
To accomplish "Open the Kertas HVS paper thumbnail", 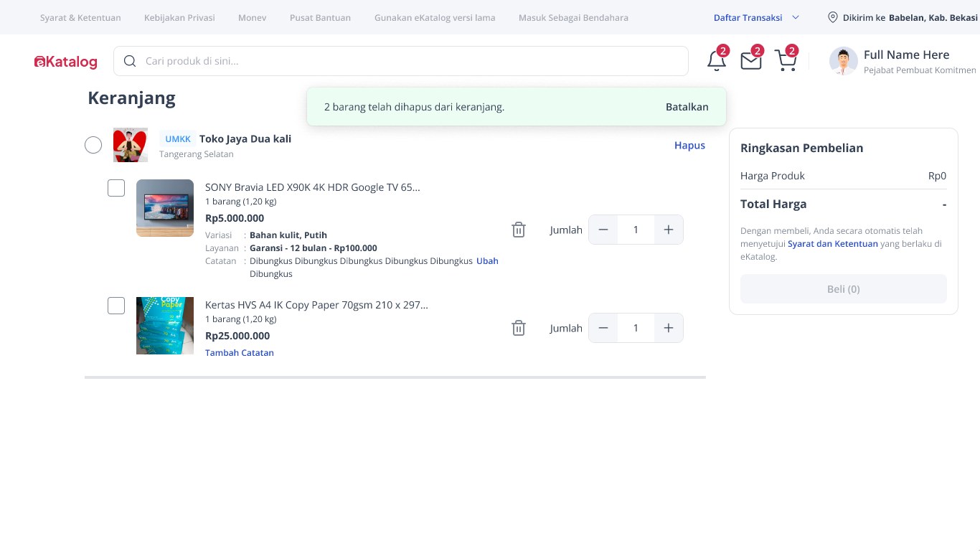I will pyautogui.click(x=165, y=326).
